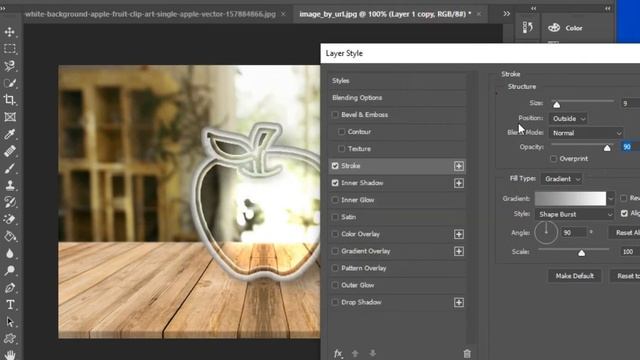Add another Drop Shadow with plus icon
640x360 pixels.
[x=459, y=302]
